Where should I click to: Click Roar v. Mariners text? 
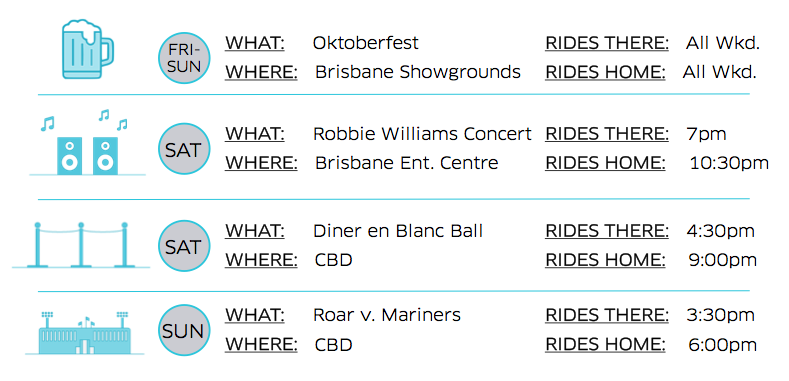click(x=386, y=315)
